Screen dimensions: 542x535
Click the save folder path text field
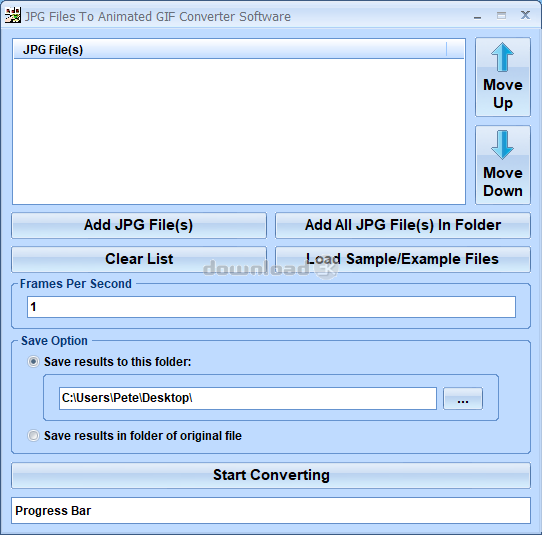[x=248, y=398]
